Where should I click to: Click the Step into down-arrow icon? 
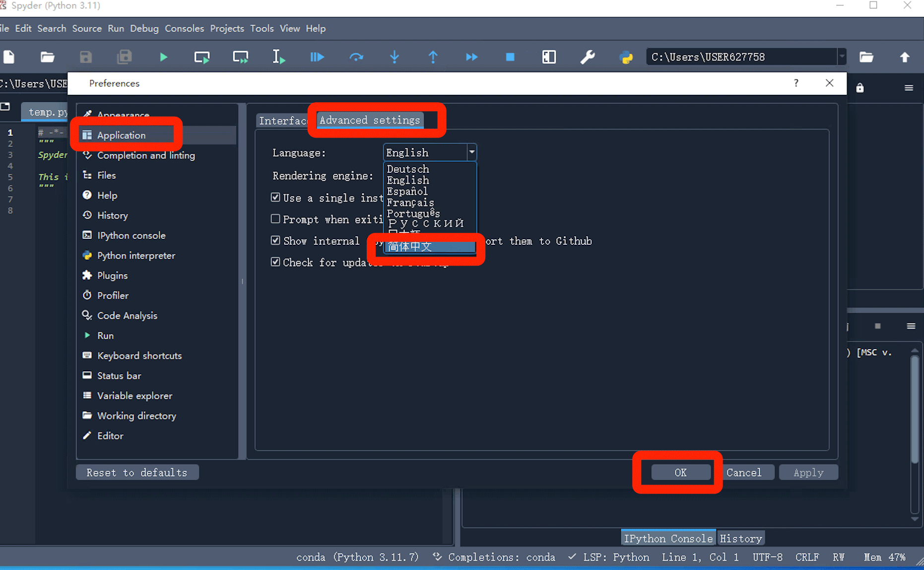(x=395, y=57)
